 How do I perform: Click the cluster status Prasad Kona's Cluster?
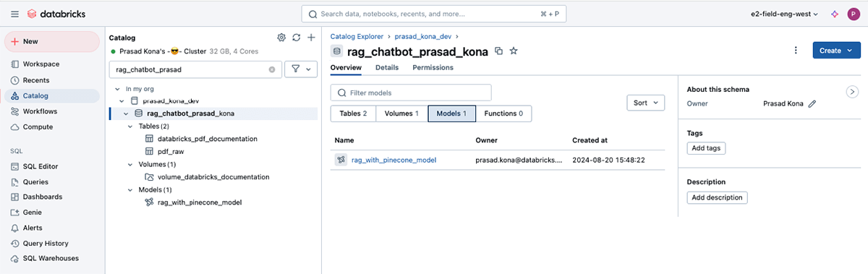point(163,52)
